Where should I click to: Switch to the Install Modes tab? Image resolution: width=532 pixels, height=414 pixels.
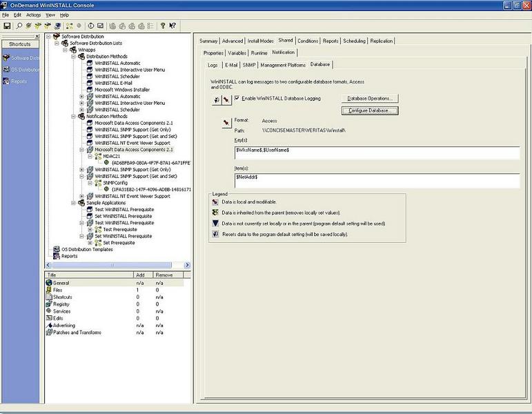(x=260, y=41)
